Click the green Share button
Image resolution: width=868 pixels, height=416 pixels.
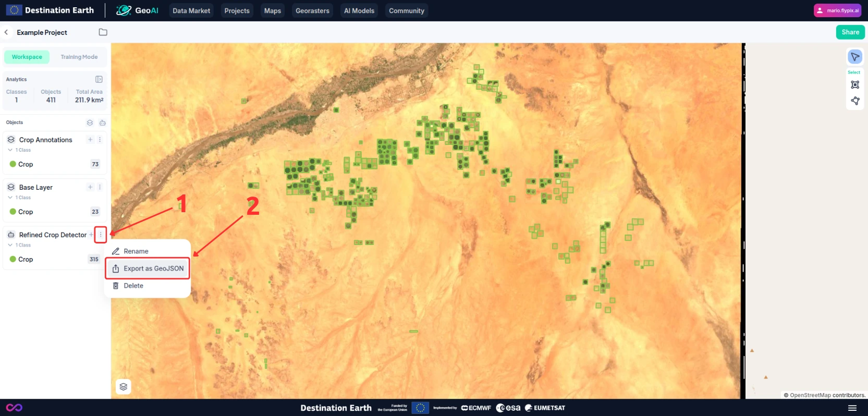click(850, 32)
